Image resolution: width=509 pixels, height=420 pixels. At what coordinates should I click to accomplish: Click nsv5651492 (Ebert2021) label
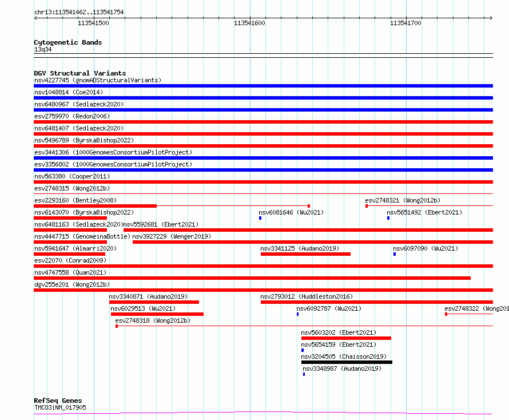(x=424, y=212)
